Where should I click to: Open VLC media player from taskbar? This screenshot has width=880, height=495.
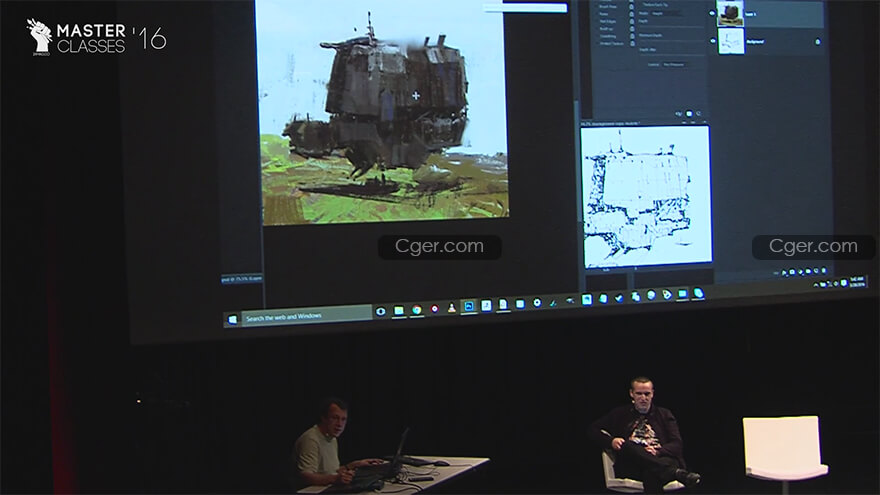[451, 308]
